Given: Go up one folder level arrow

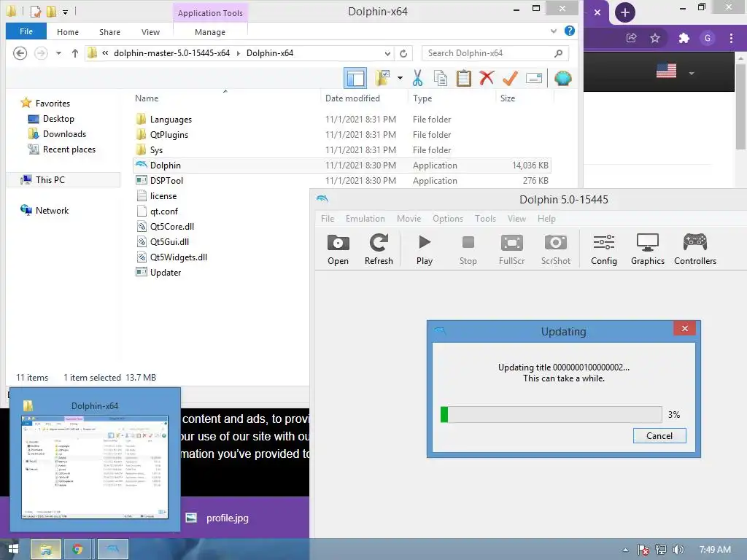Looking at the screenshot, I should click(x=75, y=53).
